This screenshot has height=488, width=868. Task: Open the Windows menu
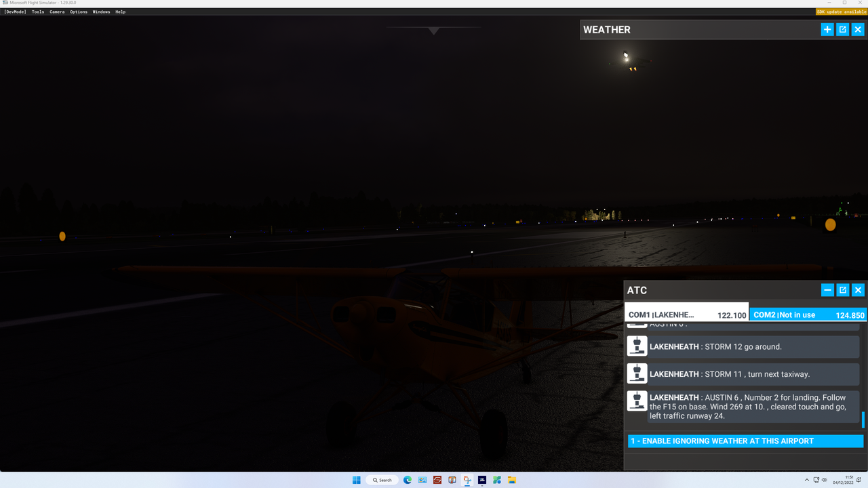tap(101, 12)
